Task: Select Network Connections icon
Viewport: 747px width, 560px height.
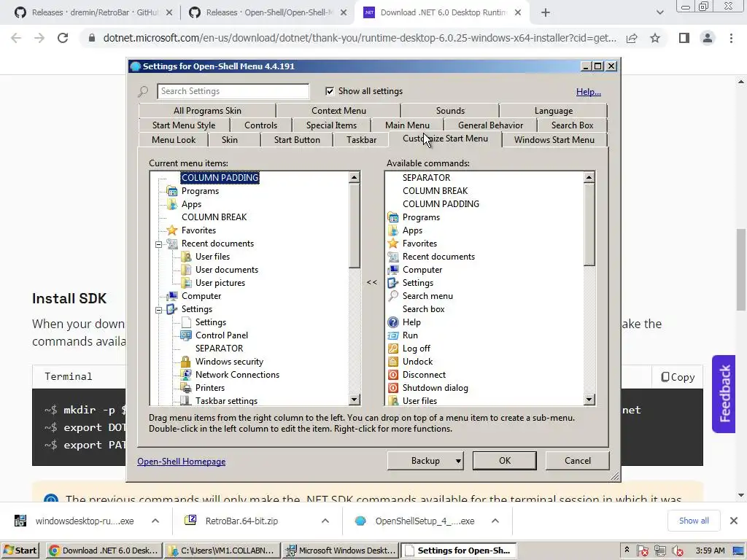Action: 186,375
